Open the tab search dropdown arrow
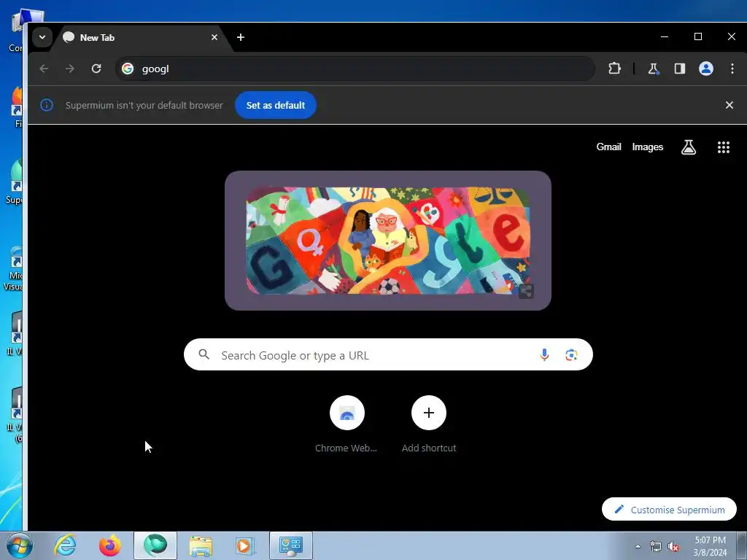747x560 pixels. pos(42,37)
